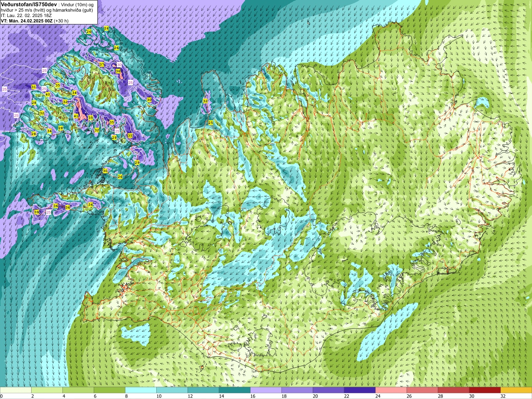Image resolution: width=532 pixels, height=399 pixels.
Task: Click the yellow 39 maximum gust label
Action: [37, 212]
